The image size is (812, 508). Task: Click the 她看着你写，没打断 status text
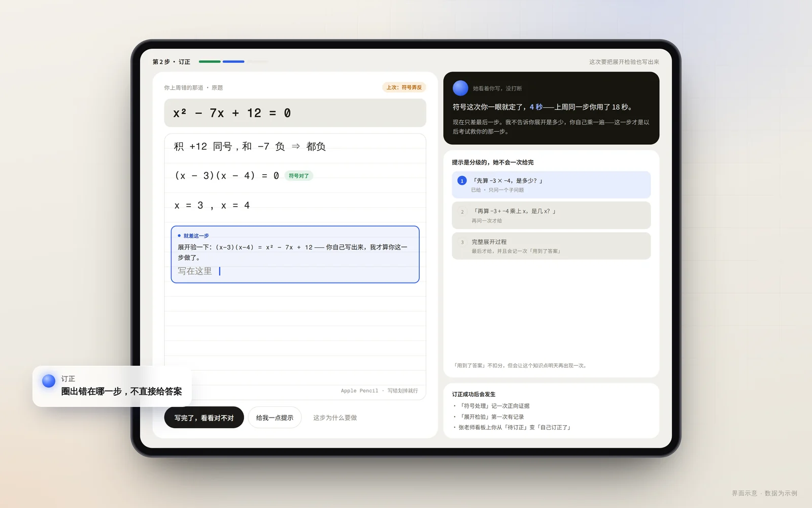pyautogui.click(x=497, y=88)
